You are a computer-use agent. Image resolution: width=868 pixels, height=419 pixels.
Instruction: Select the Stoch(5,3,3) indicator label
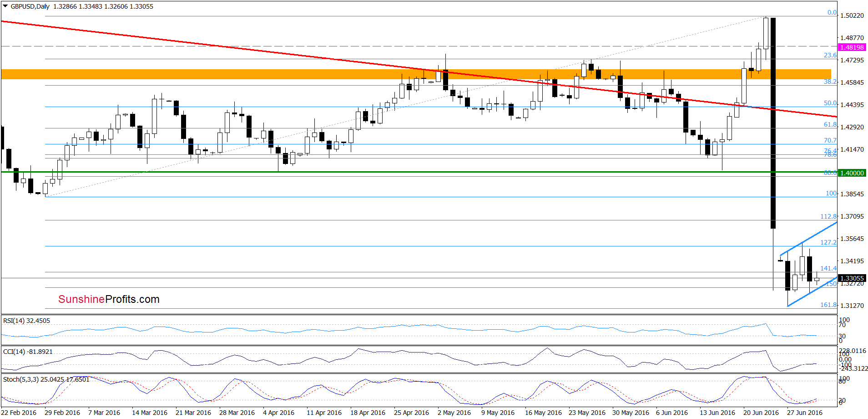tap(46, 379)
